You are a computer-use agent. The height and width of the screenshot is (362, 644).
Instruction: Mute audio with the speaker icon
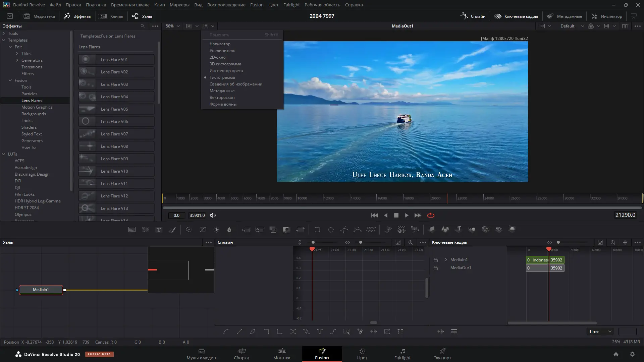pos(213,215)
